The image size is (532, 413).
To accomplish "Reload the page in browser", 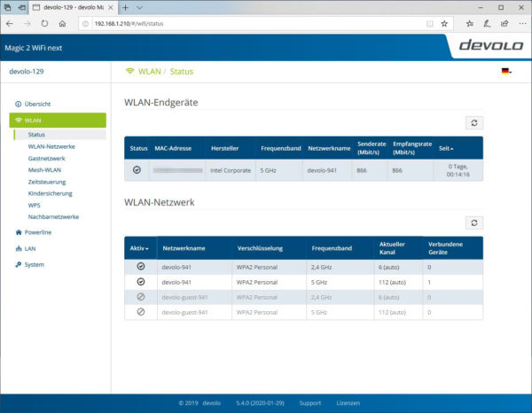I will coord(44,23).
